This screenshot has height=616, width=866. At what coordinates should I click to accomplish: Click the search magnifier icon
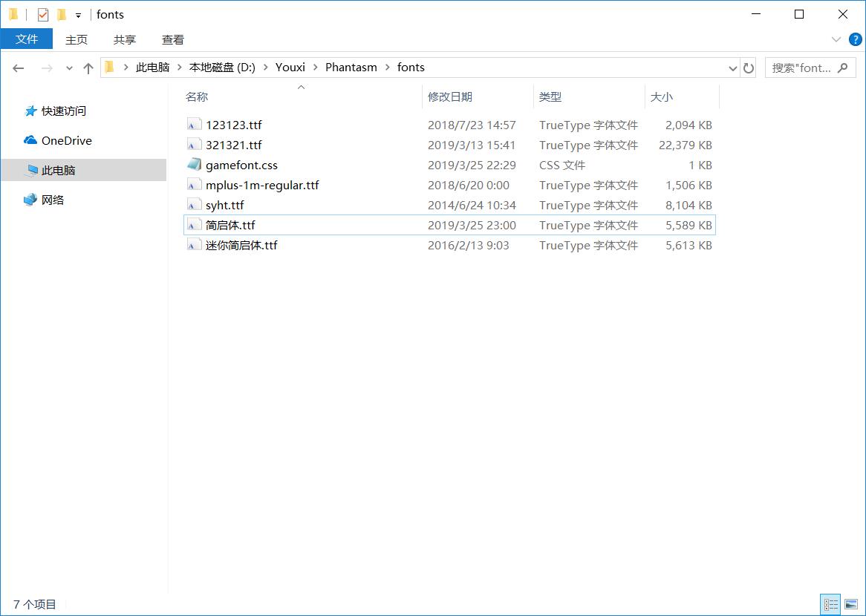(x=843, y=68)
